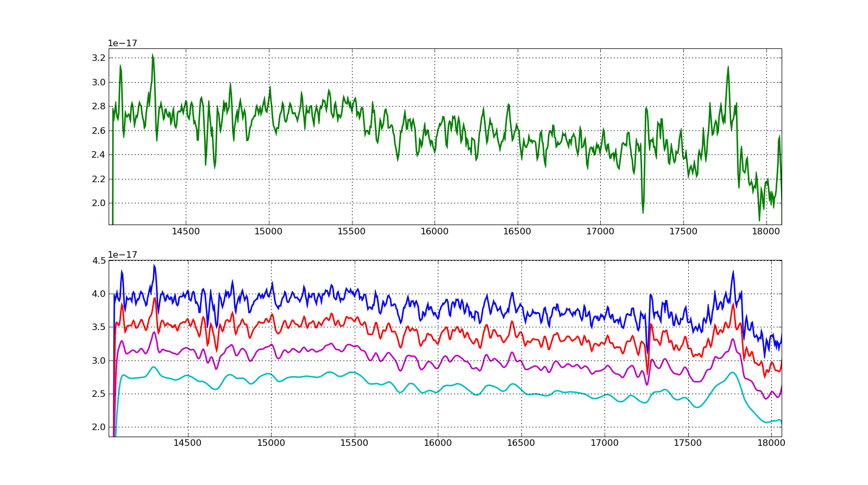
Task: Click the 16500 x-axis label under green plot
Action: click(517, 232)
